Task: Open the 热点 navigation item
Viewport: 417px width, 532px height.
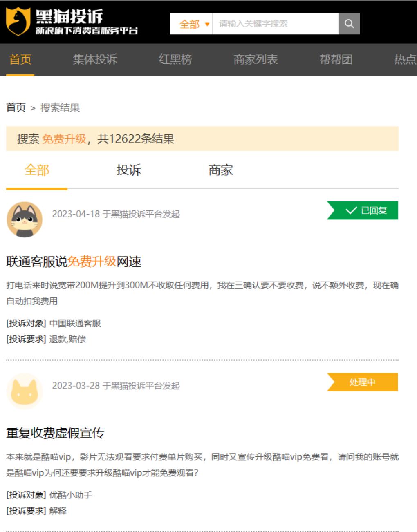Action: coord(405,59)
